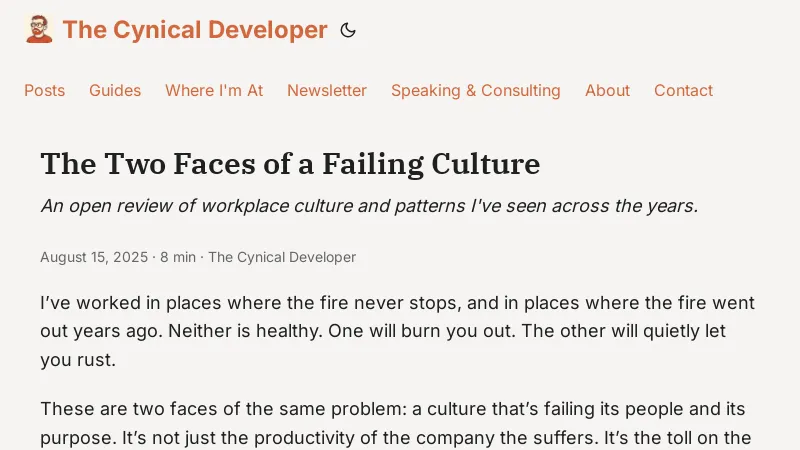Toggle dark mode with the moon icon
Screen dimensions: 800x450
pos(348,30)
